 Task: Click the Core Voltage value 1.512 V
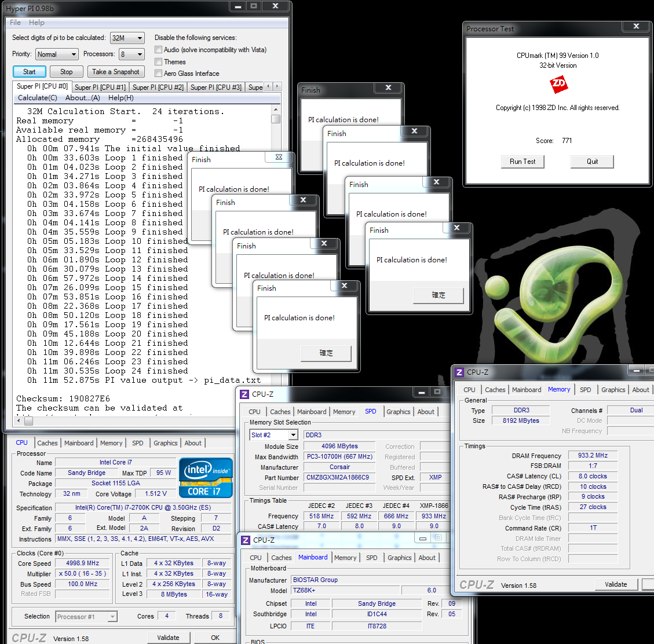coord(156,494)
